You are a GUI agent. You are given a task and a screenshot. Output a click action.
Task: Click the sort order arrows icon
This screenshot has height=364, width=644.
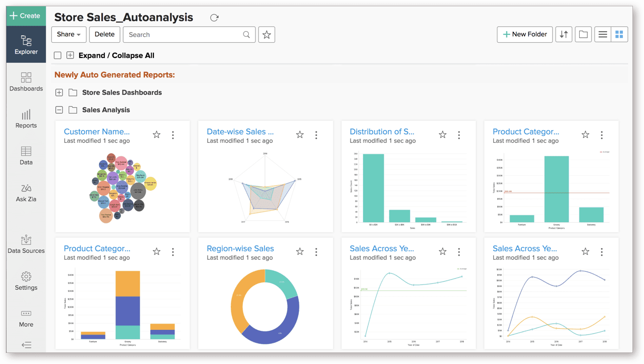click(563, 34)
